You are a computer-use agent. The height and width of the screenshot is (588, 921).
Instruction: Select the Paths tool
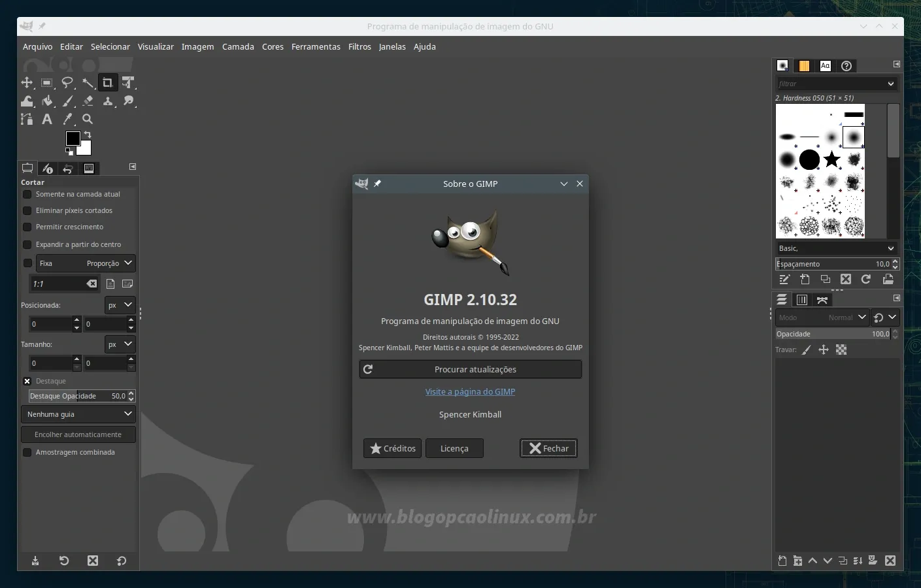coord(27,119)
